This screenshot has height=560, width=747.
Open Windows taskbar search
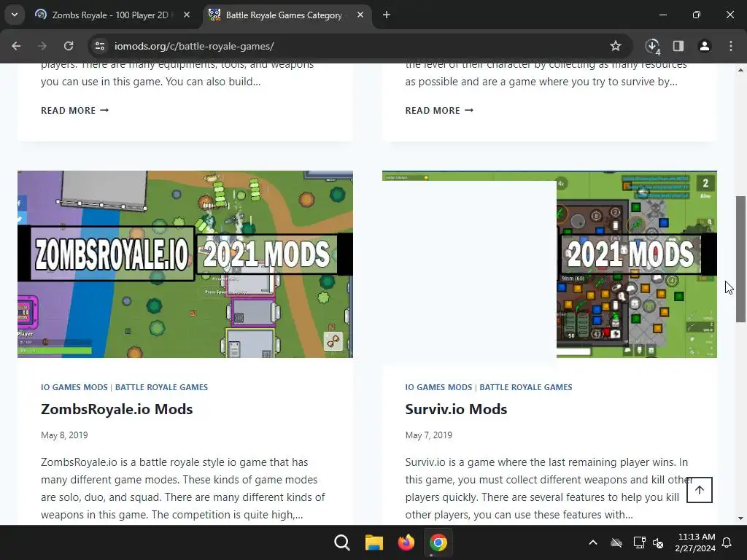point(342,542)
